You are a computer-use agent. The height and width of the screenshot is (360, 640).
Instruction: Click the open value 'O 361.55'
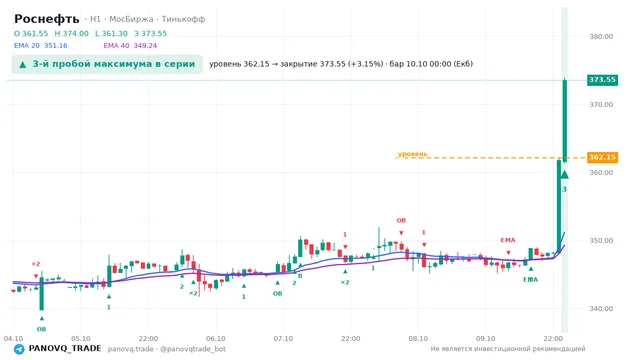31,33
